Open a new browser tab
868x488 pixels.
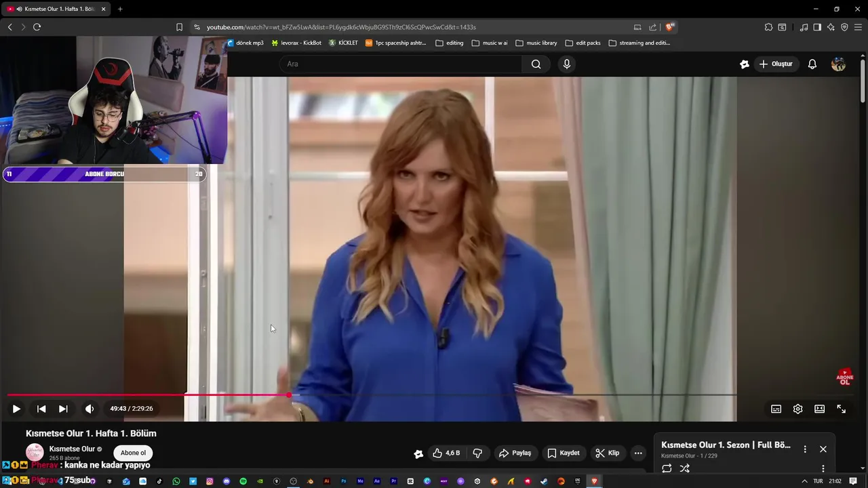pos(120,9)
